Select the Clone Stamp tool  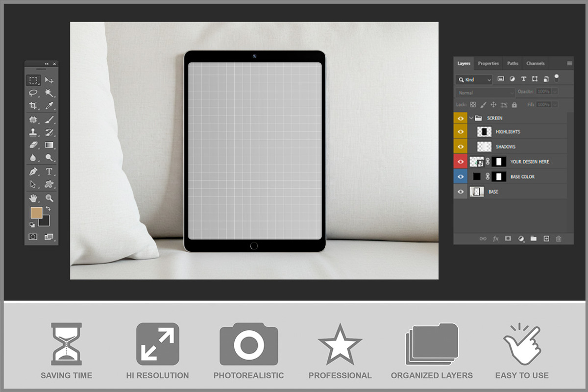(x=33, y=132)
